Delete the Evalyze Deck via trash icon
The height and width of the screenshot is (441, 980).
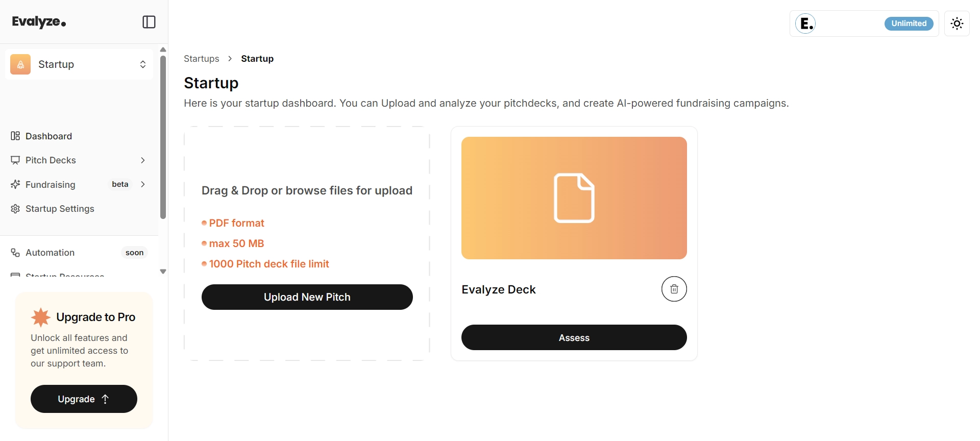coord(674,289)
